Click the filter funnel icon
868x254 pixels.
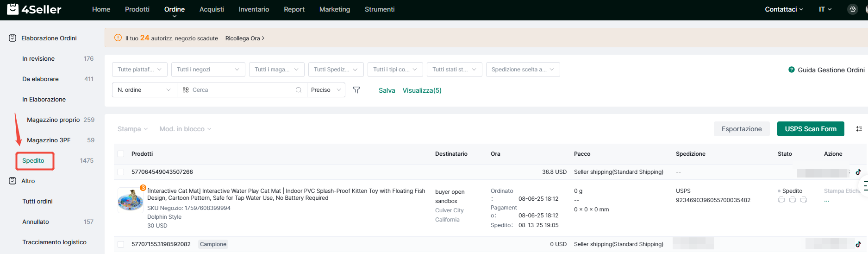(x=356, y=90)
